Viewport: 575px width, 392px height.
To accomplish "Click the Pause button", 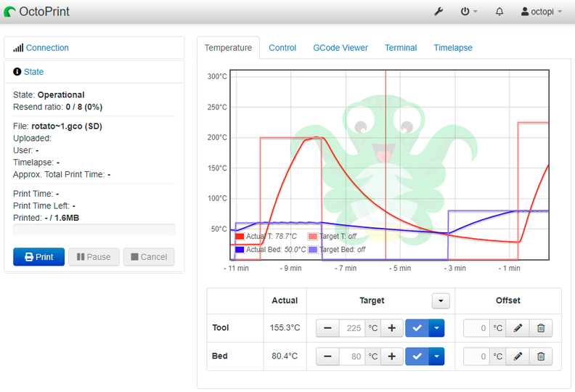I will pyautogui.click(x=94, y=257).
